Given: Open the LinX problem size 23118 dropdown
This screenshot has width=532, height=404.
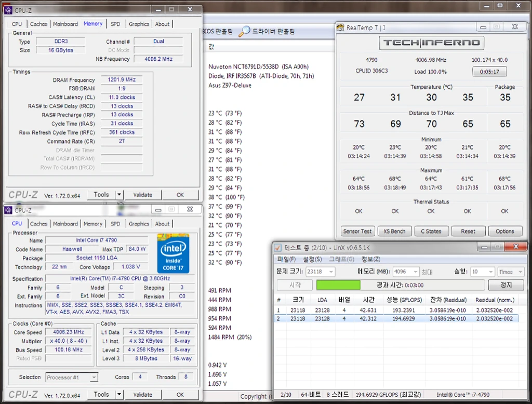Looking at the screenshot, I should (331, 272).
